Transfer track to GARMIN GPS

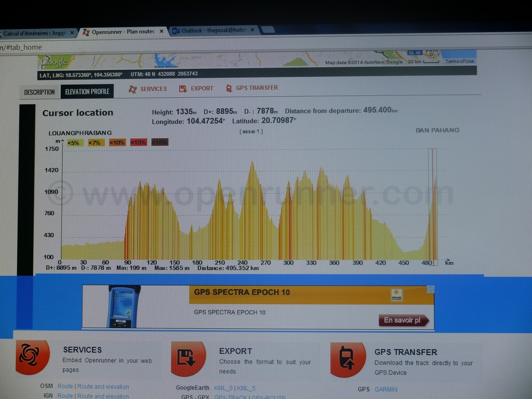pyautogui.click(x=386, y=389)
